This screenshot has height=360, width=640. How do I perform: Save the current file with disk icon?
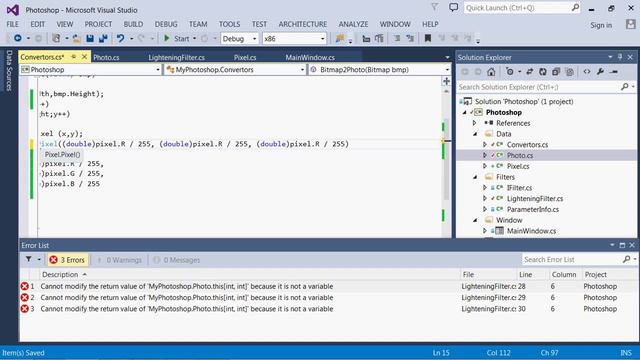[x=90, y=38]
